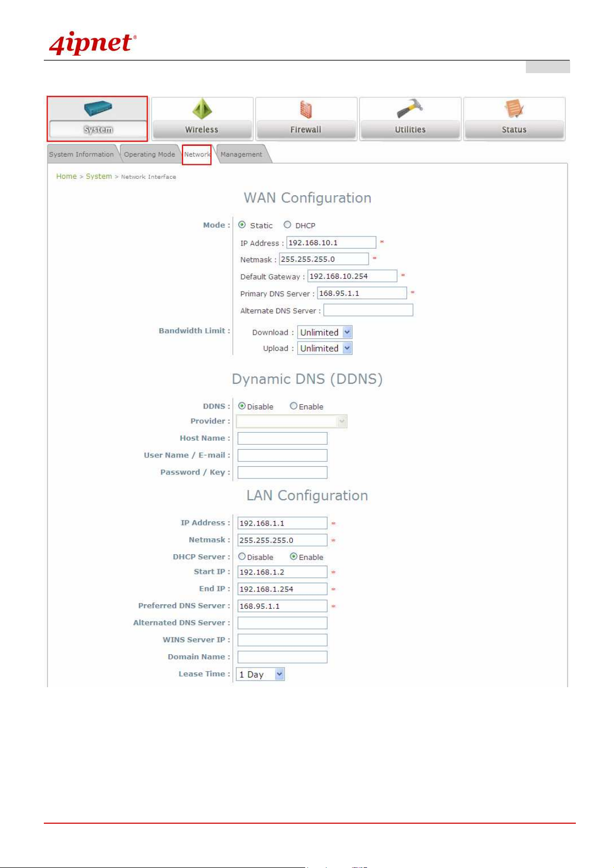The image size is (614, 868).
Task: Switch to System Information tab
Action: point(81,154)
